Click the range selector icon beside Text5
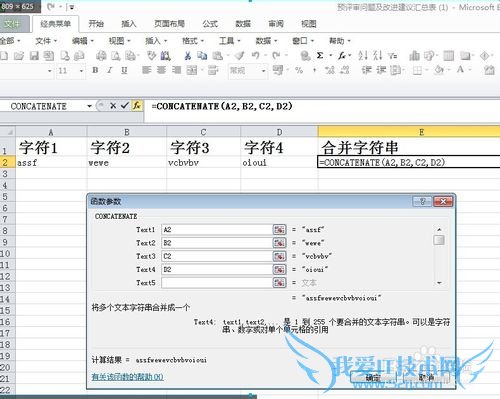500x399 pixels. (279, 283)
